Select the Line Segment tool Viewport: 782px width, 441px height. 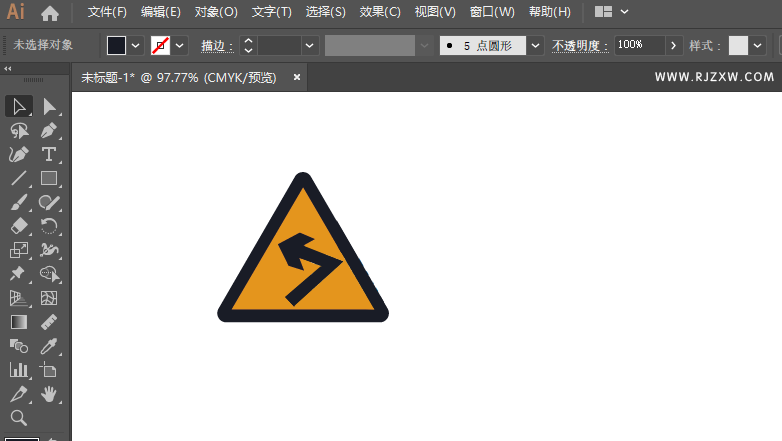click(x=19, y=179)
